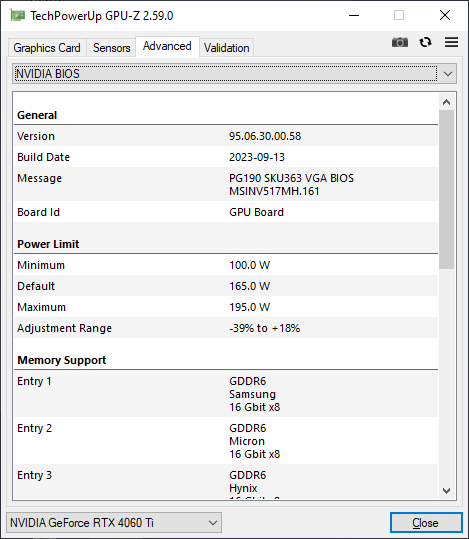
Task: Click the General section header
Action: (37, 115)
